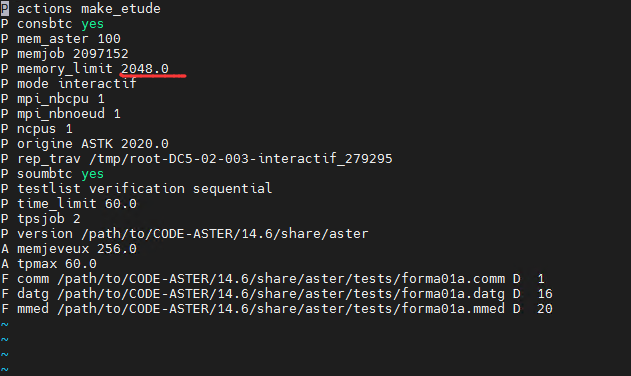
Task: Select the green yes after consbtc
Action: 93,24
